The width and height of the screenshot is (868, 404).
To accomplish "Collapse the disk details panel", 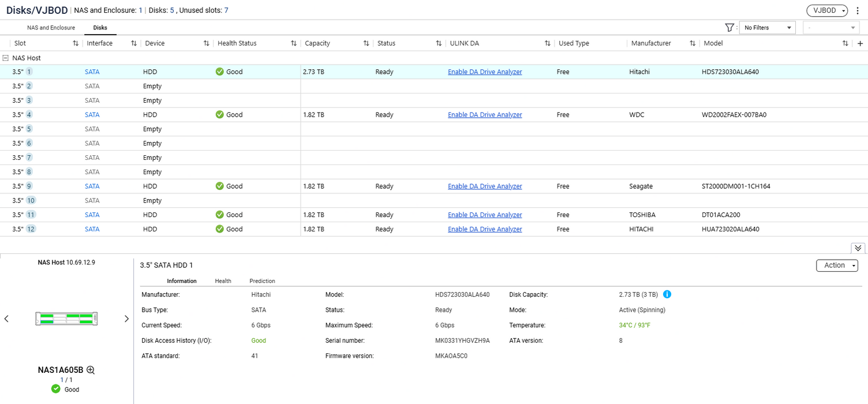I will click(858, 248).
